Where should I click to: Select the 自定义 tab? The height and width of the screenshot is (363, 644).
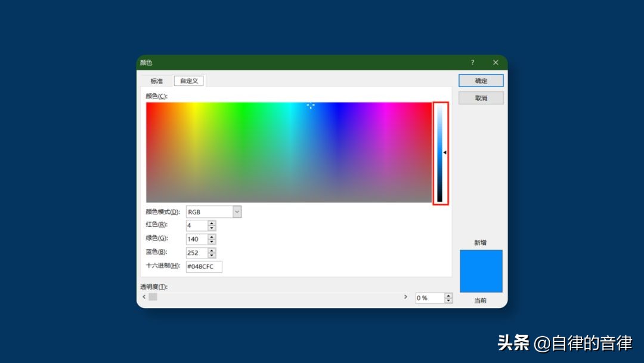[x=189, y=81]
